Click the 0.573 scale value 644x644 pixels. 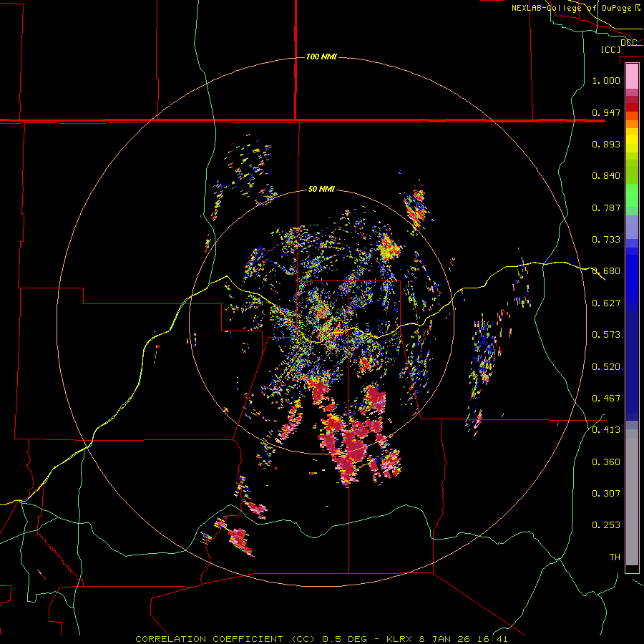(606, 335)
